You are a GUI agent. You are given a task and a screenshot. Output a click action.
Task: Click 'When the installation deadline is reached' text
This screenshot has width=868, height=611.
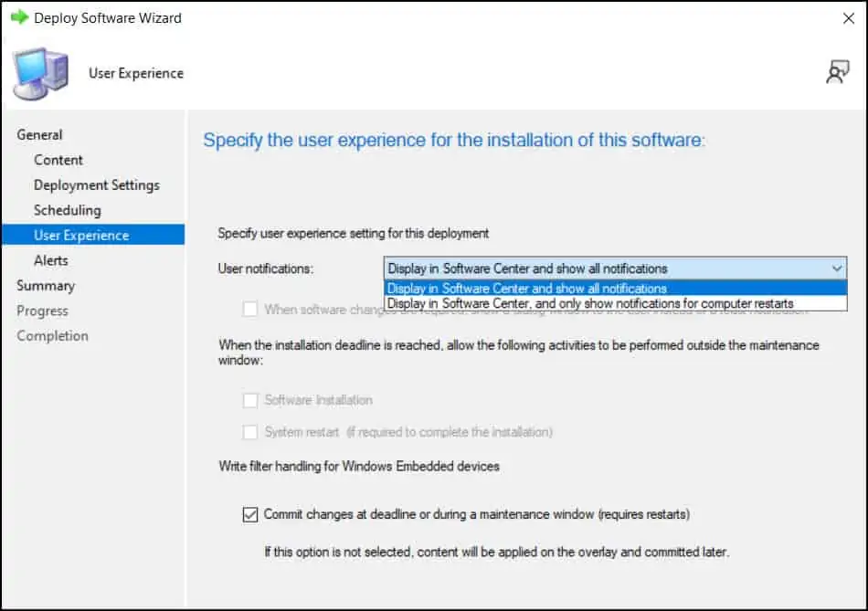click(519, 353)
